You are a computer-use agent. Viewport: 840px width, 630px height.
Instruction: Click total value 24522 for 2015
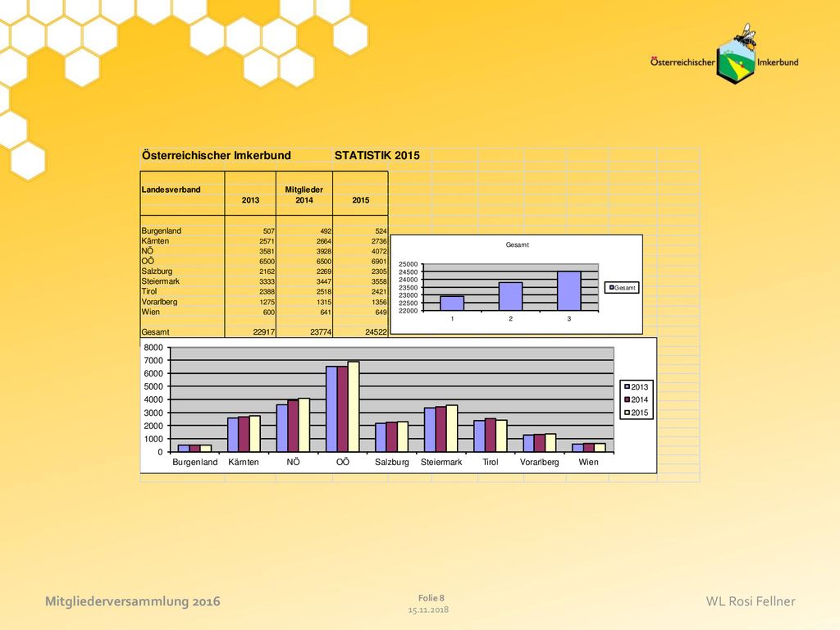coord(376,332)
